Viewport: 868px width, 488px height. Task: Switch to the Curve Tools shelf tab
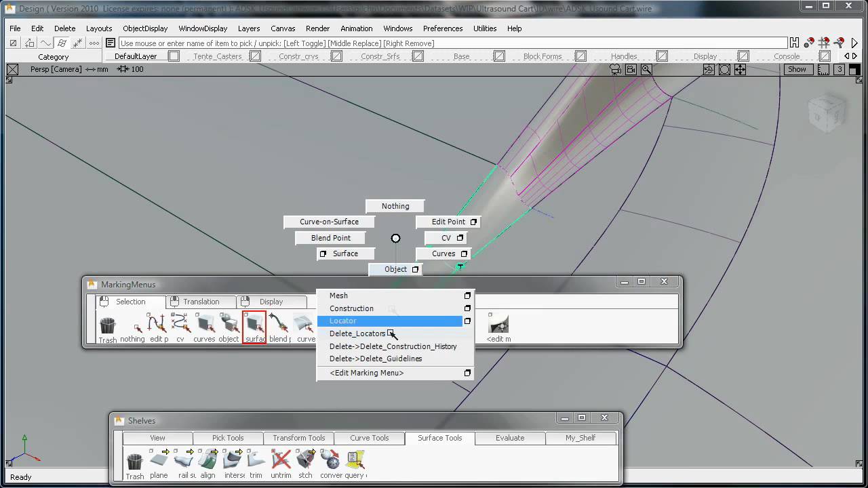tap(370, 438)
